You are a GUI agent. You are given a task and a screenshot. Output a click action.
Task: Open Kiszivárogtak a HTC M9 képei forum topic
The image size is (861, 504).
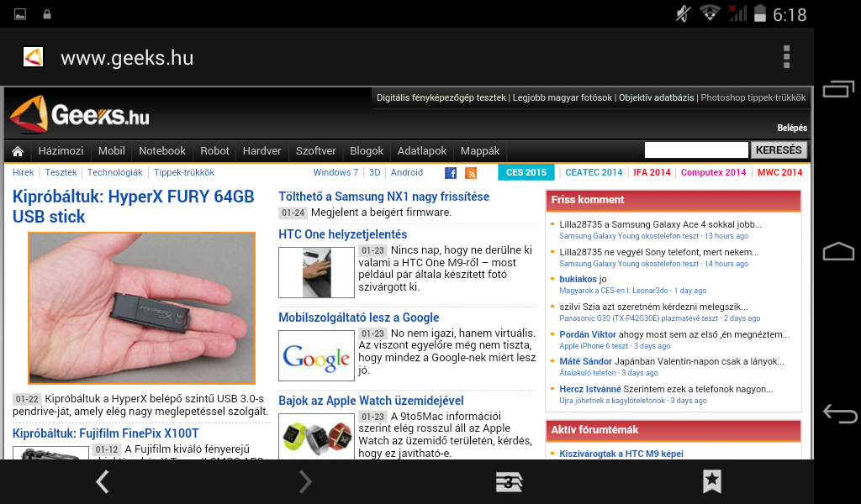point(621,454)
